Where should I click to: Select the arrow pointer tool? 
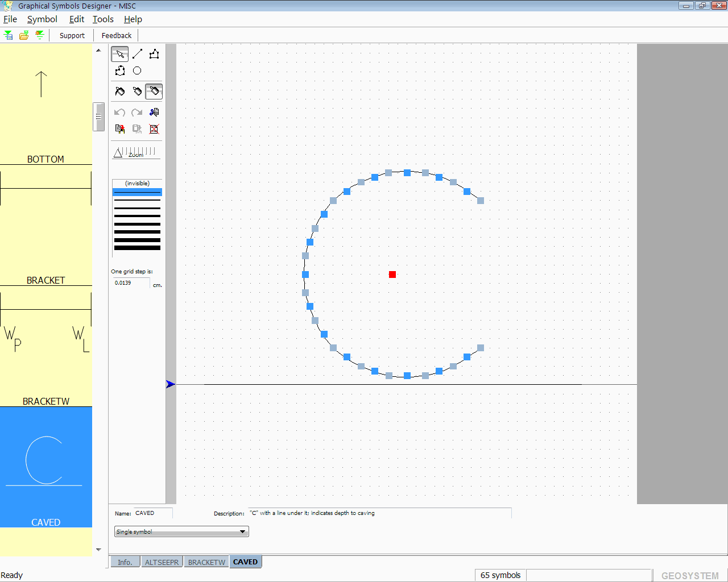119,54
